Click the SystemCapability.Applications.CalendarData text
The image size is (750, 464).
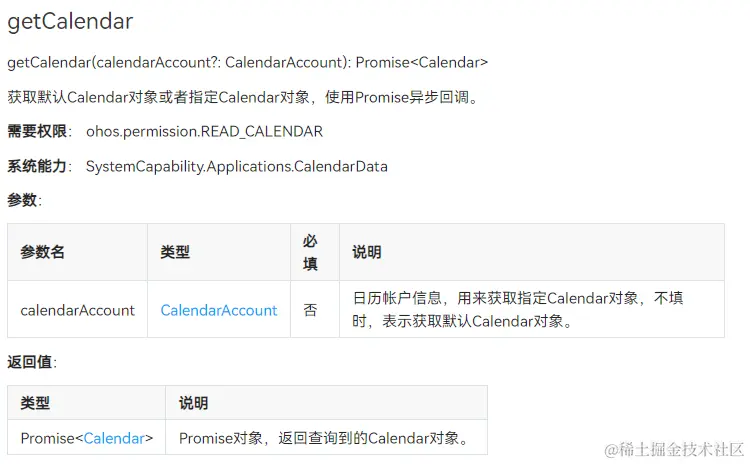point(236,166)
